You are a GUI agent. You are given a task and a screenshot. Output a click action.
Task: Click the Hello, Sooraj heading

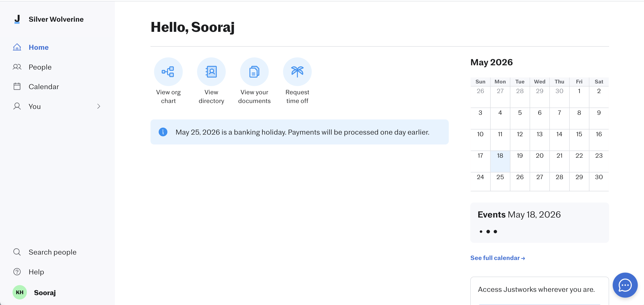193,27
